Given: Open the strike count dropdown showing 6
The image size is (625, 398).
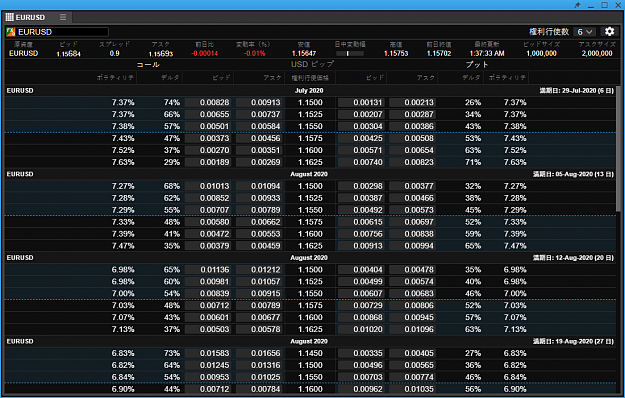Looking at the screenshot, I should click(x=584, y=32).
